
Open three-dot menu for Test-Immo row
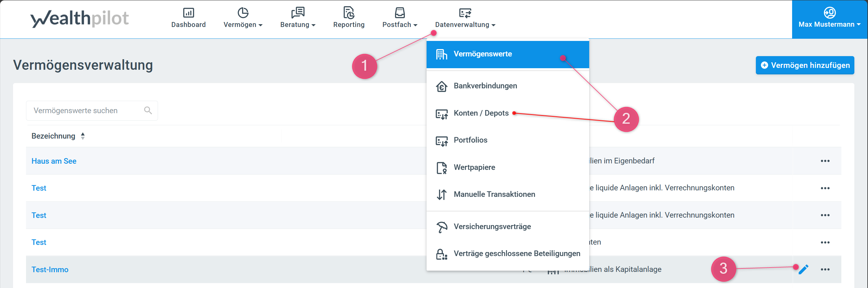(x=825, y=269)
